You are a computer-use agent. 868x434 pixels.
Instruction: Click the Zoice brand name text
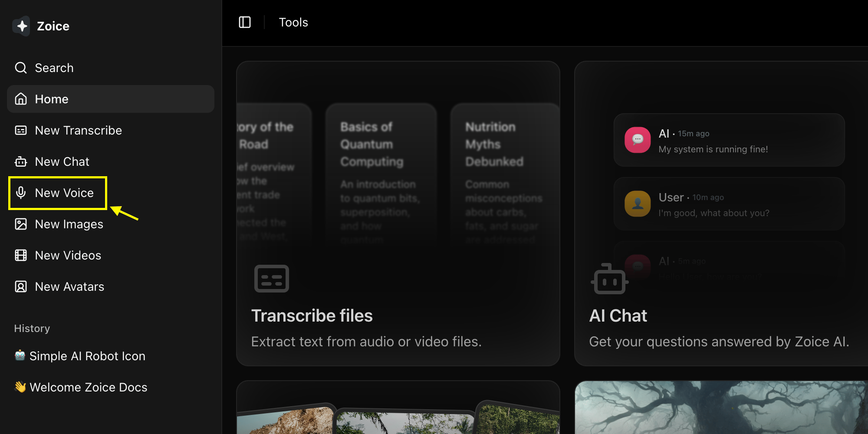[x=53, y=26]
